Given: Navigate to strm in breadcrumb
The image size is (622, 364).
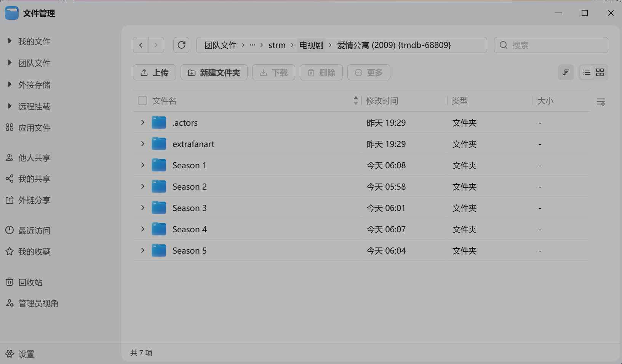Looking at the screenshot, I should (x=277, y=45).
